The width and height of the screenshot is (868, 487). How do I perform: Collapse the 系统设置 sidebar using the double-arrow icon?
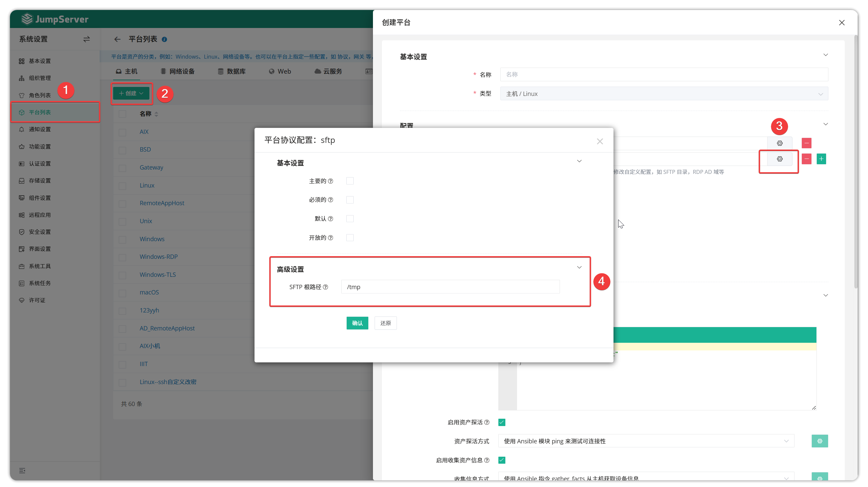click(86, 39)
